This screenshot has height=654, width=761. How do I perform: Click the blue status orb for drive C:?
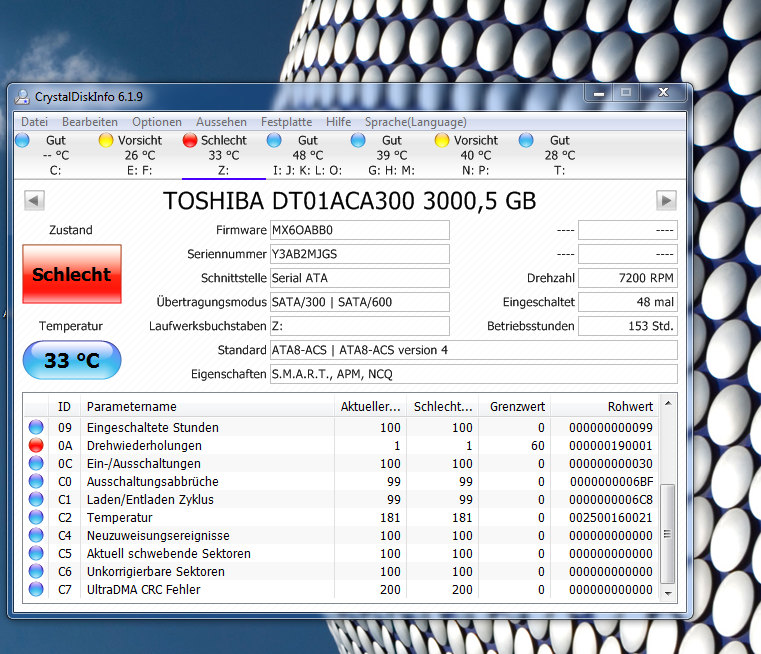point(22,140)
